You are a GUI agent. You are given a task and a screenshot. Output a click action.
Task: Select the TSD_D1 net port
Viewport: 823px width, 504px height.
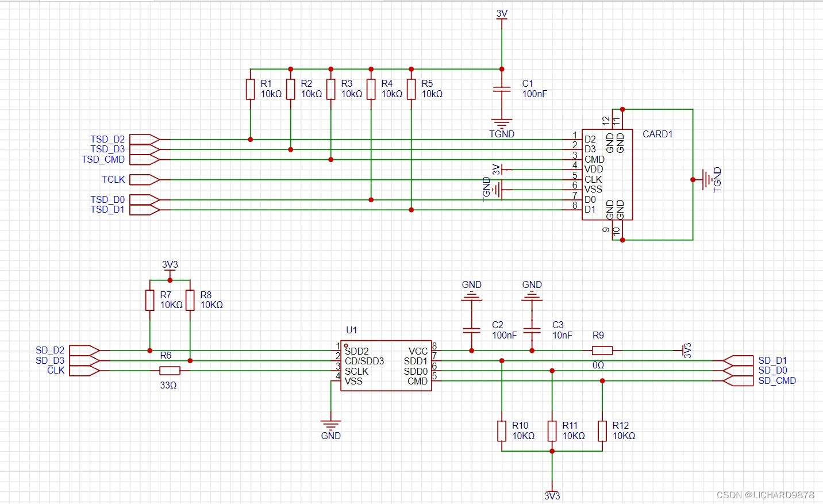tap(144, 210)
